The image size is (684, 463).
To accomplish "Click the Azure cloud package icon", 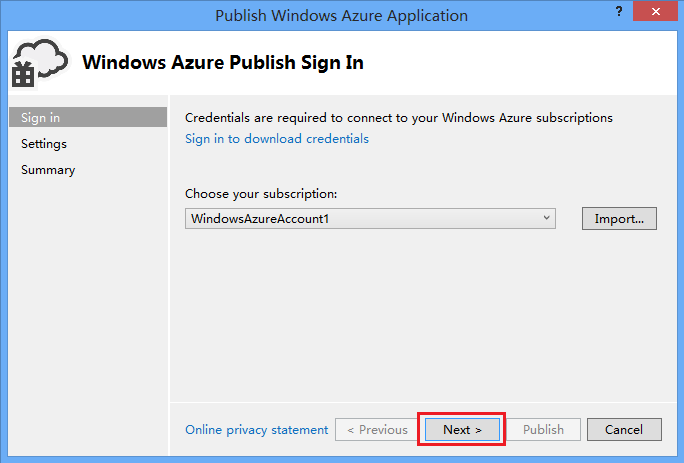I will click(40, 62).
